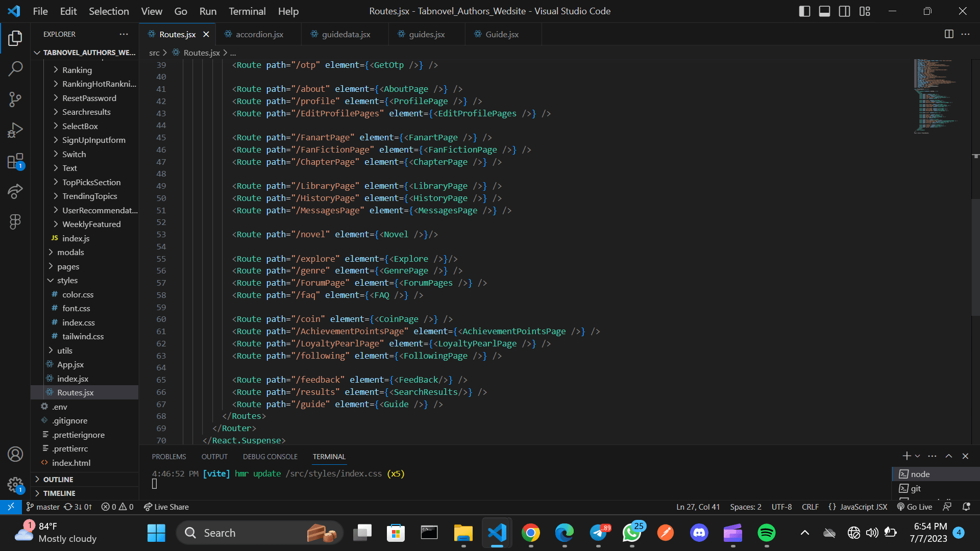The width and height of the screenshot is (980, 551).
Task: Click the remote window indicator in status bar
Action: pyautogui.click(x=11, y=507)
